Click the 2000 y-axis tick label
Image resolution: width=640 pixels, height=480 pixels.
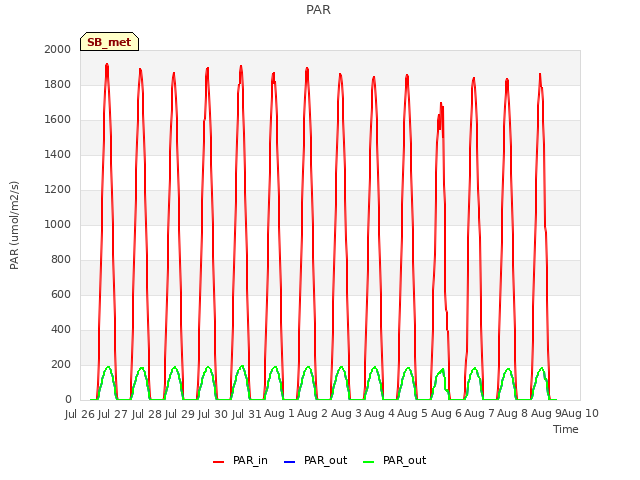coord(58,49)
